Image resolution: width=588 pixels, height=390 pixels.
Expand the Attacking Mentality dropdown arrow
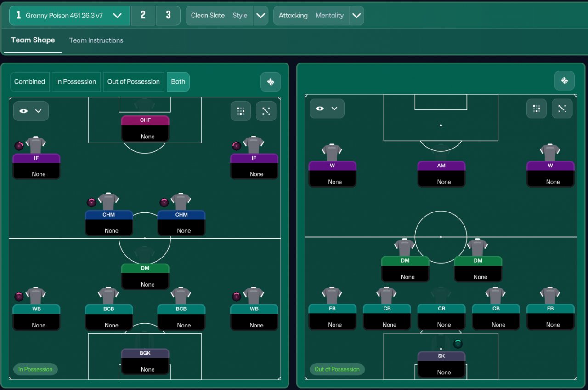tap(356, 16)
